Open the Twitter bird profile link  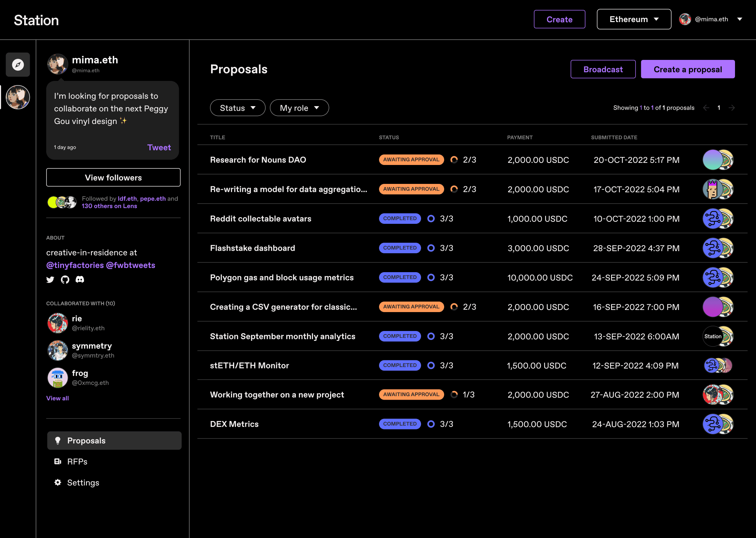tap(50, 280)
